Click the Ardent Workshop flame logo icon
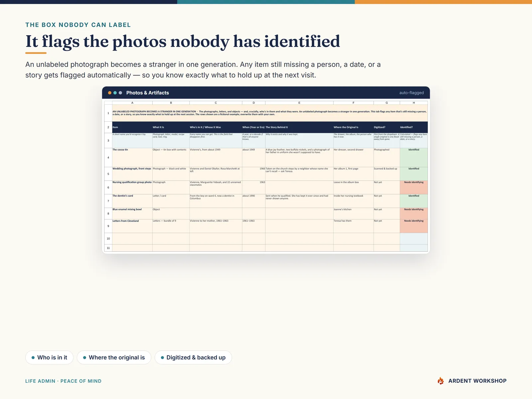This screenshot has height=399, width=532. (x=441, y=381)
